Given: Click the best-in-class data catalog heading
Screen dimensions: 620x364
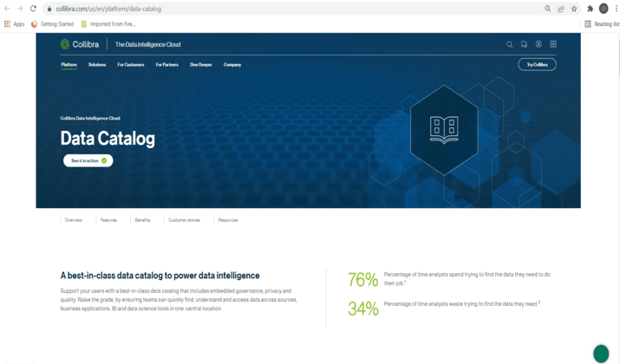Looking at the screenshot, I should pyautogui.click(x=160, y=276).
